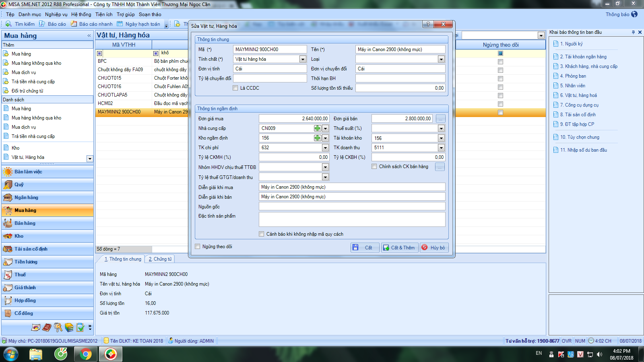Click the Tìm kiếm toolbar icon
Screen dimensions: 644x362
click(x=8, y=24)
